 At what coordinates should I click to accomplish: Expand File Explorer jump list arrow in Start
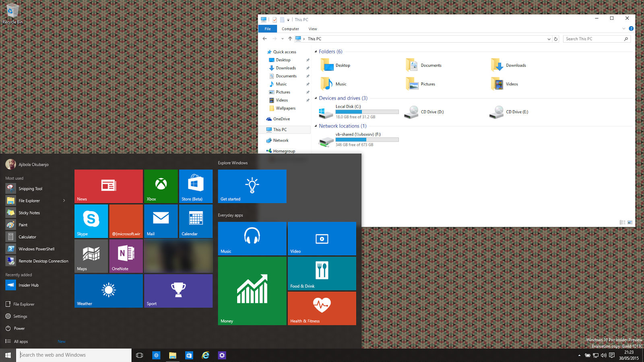point(64,201)
